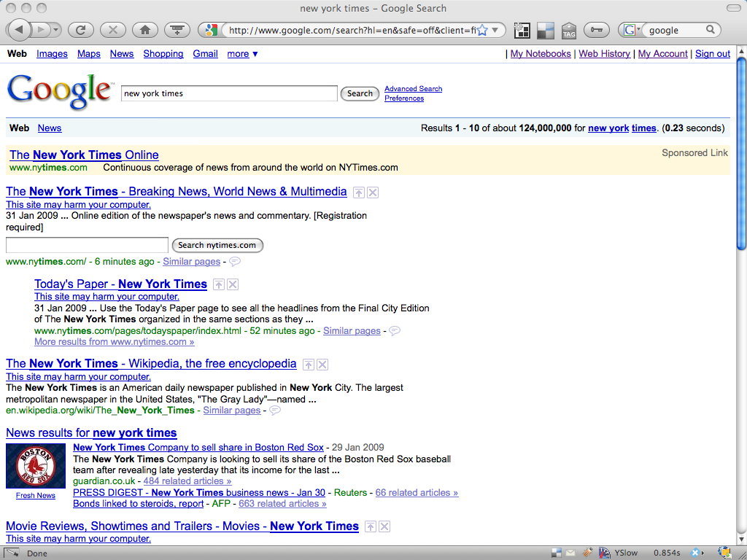The image size is (747, 560).
Task: Expand the more menu
Action: (242, 54)
